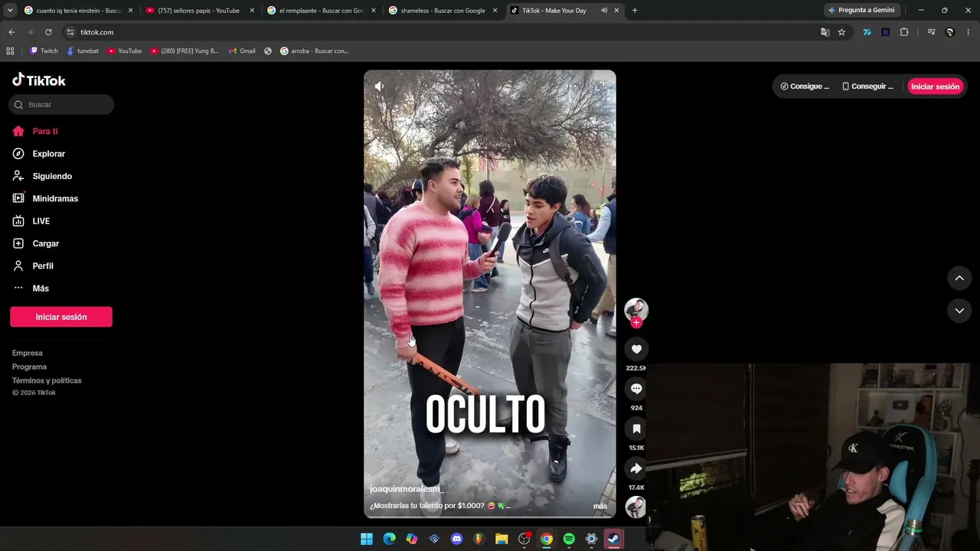Close the 'señores papis - YouTube' tab
This screenshot has width=980, height=551.
click(252, 11)
